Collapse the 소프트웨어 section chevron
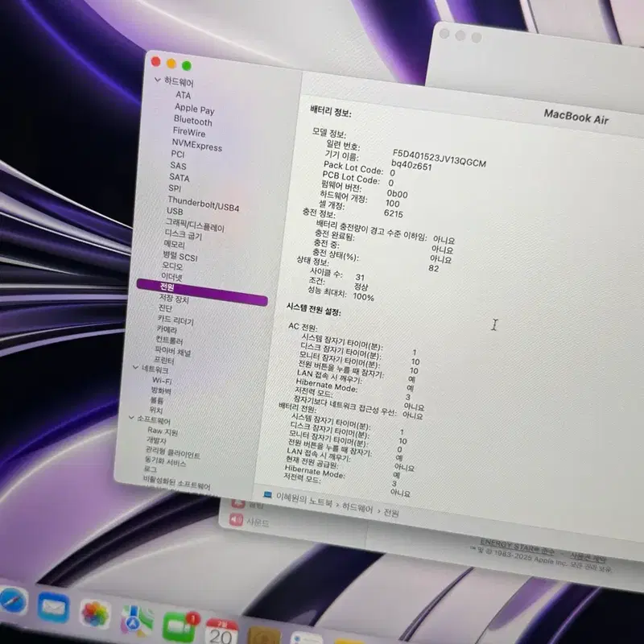644x644 pixels. (x=131, y=417)
